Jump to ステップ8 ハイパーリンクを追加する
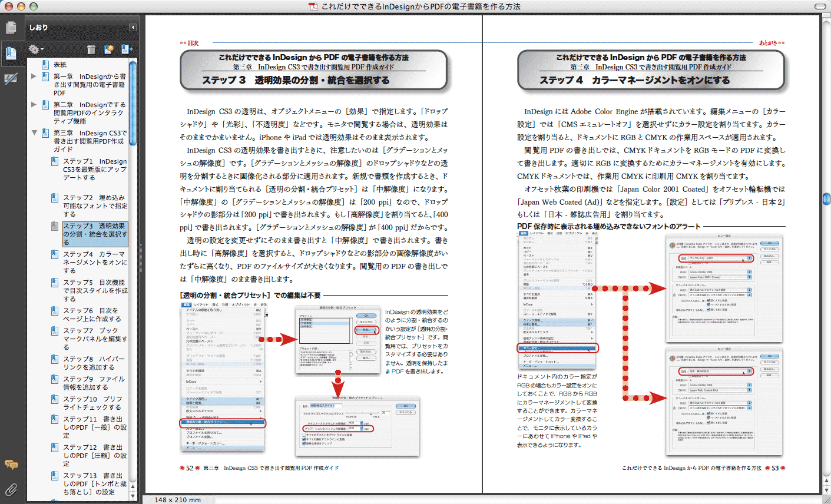This screenshot has width=831, height=504. click(94, 363)
